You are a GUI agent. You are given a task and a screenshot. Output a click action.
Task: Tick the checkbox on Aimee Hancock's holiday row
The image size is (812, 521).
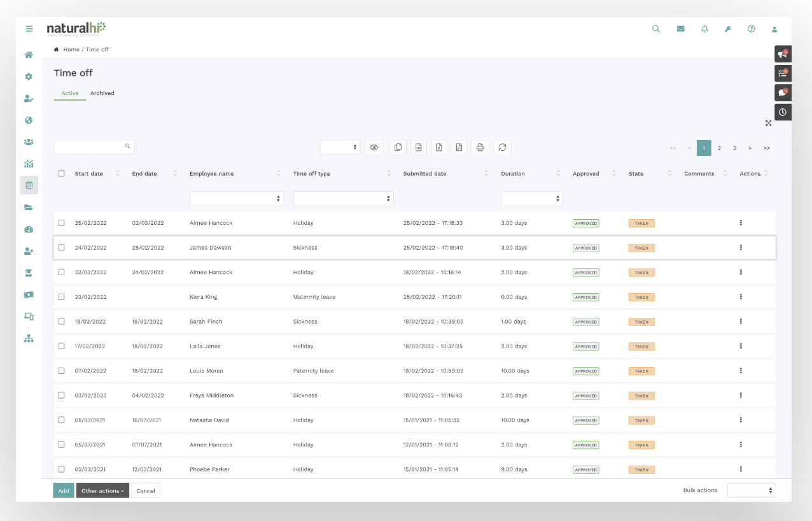[x=61, y=223]
